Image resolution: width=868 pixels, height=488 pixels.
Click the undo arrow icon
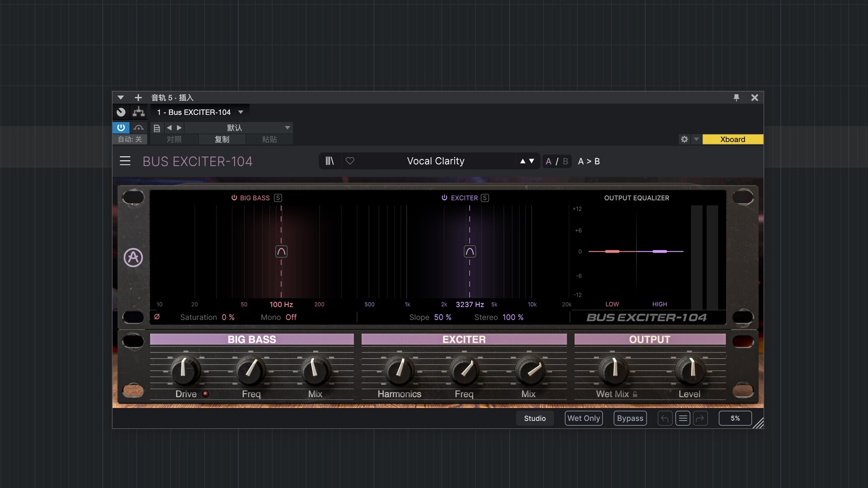[665, 418]
